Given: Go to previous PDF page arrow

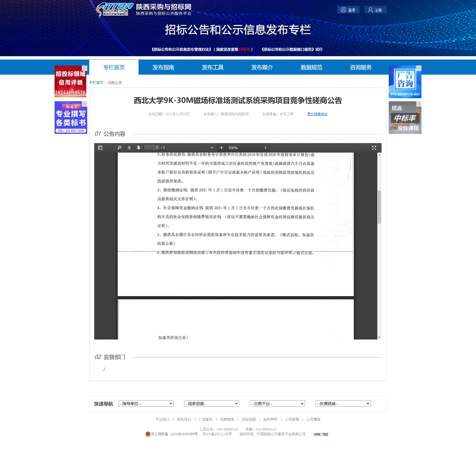Looking at the screenshot, I should pyautogui.click(x=129, y=148).
